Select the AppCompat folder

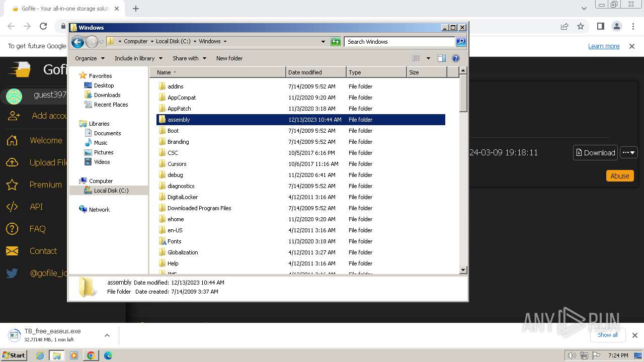pos(182,98)
